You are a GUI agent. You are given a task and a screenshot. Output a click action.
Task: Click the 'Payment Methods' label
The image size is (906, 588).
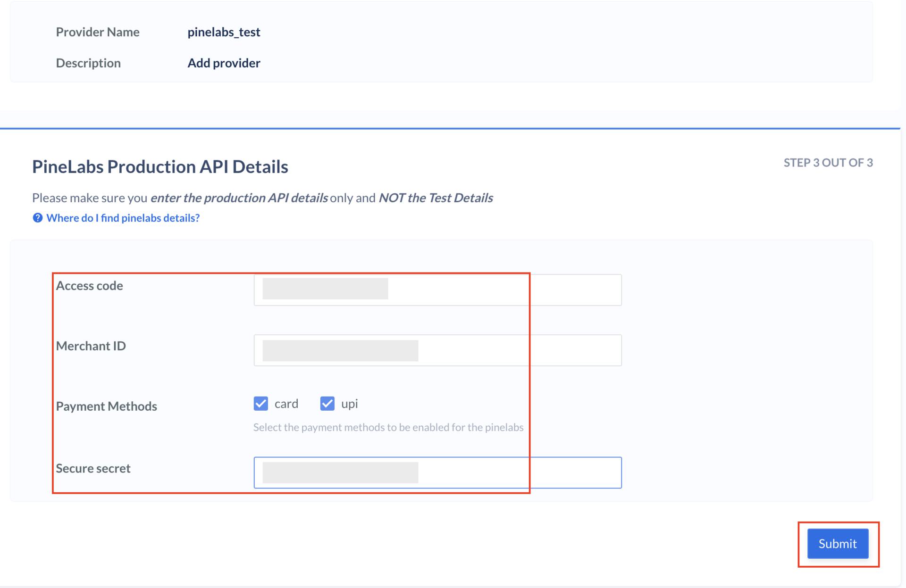pos(106,406)
